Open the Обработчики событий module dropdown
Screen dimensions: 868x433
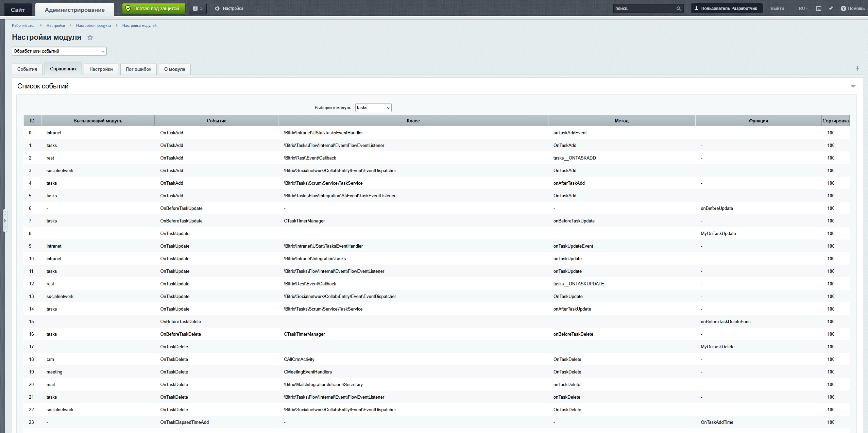coord(59,51)
